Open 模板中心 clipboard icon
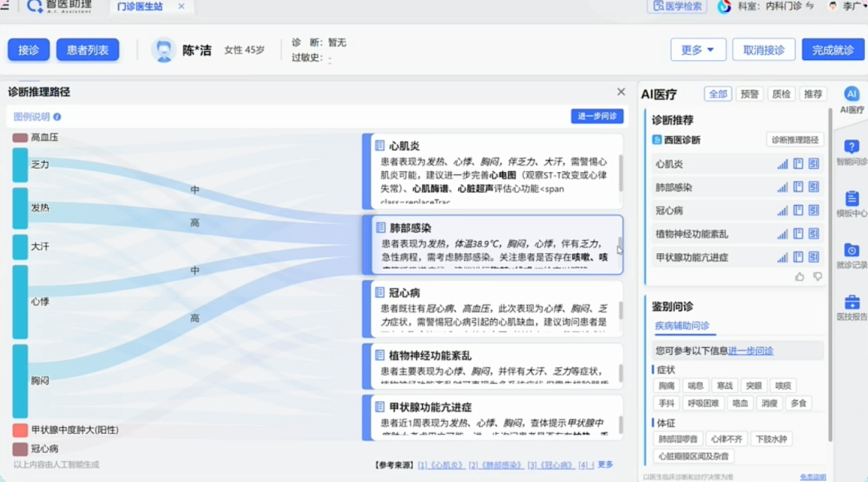Screen dimensions: 868x482 click(x=851, y=199)
